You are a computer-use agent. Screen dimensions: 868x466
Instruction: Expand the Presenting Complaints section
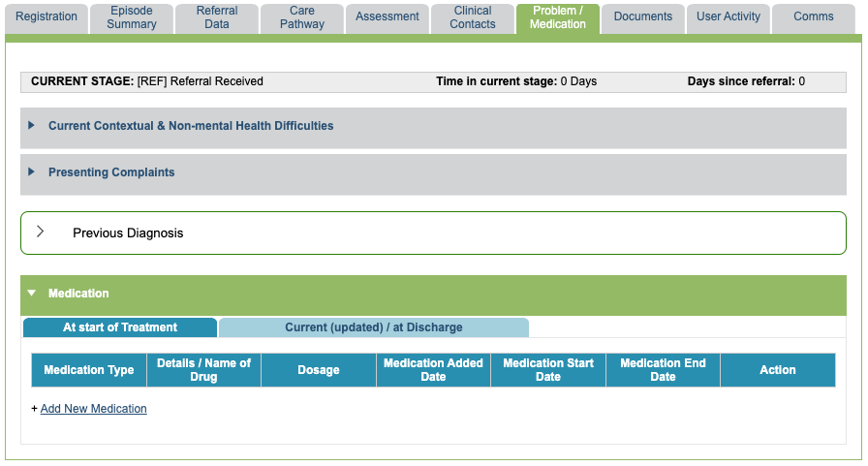coord(111,172)
